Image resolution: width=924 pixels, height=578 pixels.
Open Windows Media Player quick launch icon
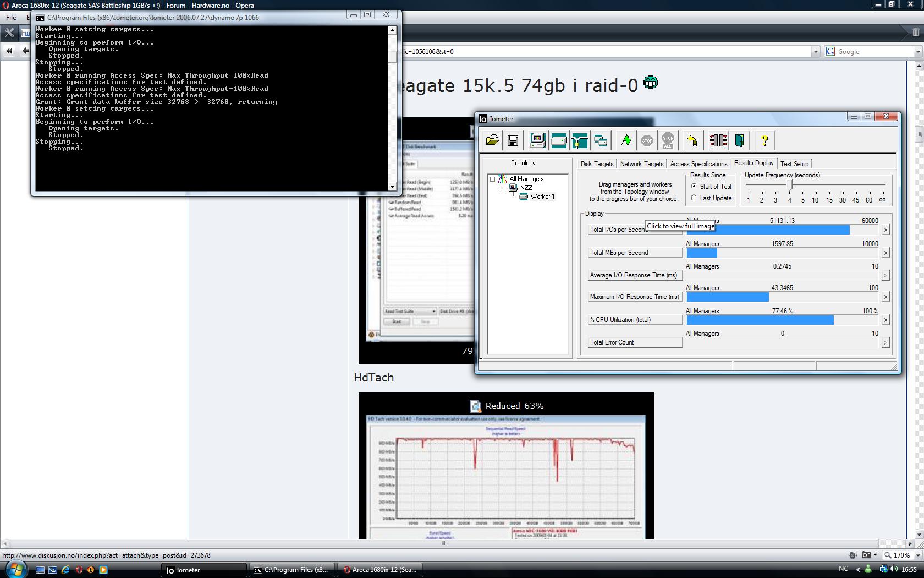103,570
